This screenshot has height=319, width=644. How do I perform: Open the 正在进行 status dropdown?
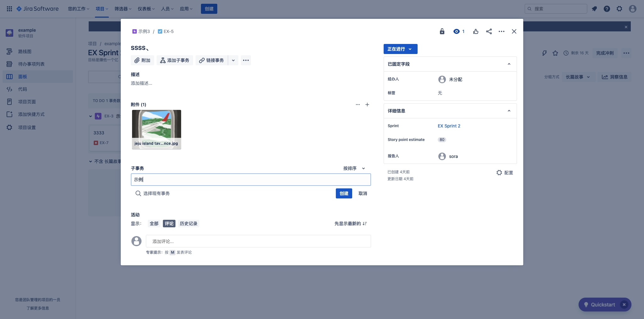pyautogui.click(x=401, y=49)
